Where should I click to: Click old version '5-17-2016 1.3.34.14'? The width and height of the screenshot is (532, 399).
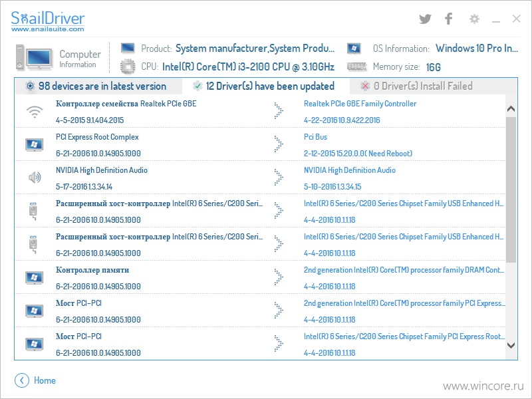pyautogui.click(x=84, y=187)
